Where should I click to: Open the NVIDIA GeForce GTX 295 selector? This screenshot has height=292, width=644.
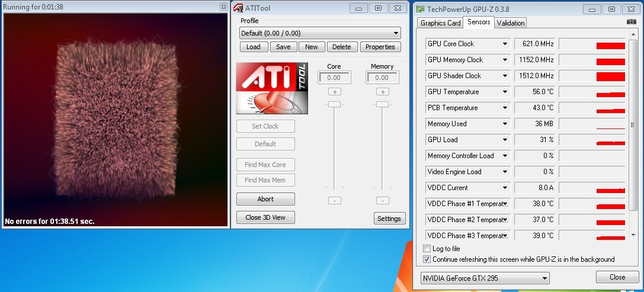click(485, 278)
